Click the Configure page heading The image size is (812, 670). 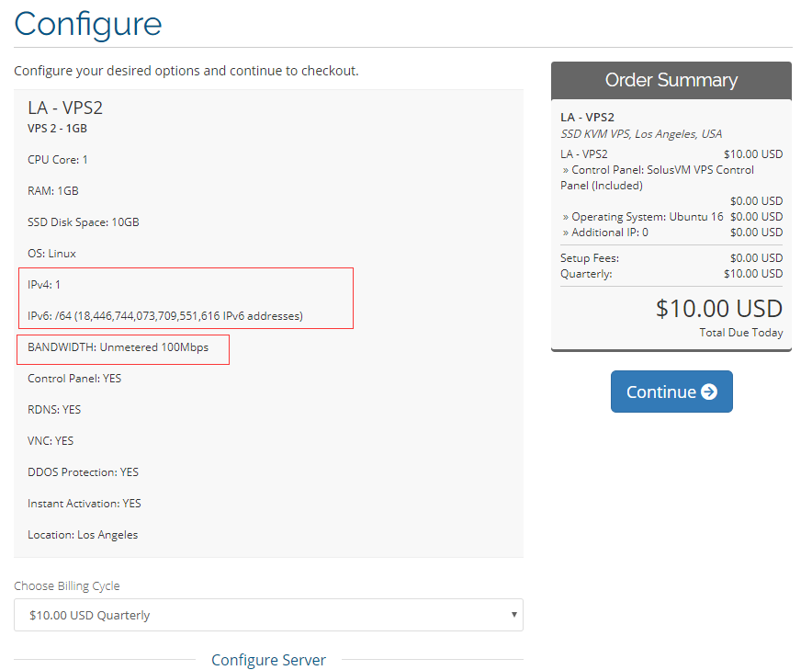(88, 24)
